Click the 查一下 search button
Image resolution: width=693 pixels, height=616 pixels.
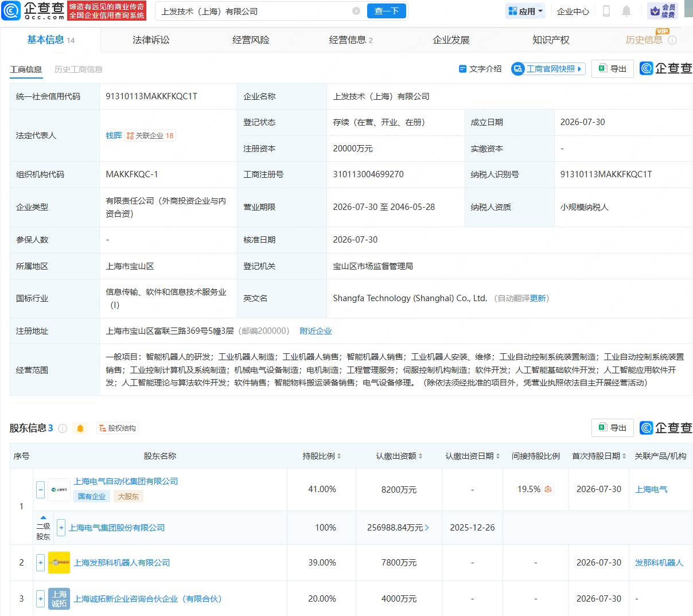tap(386, 11)
